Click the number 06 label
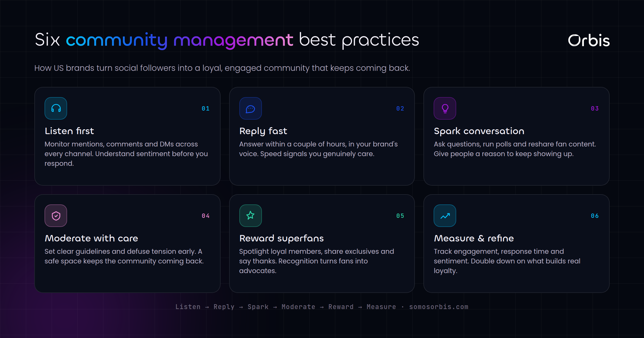Screen dimensions: 644x338 tap(595, 216)
